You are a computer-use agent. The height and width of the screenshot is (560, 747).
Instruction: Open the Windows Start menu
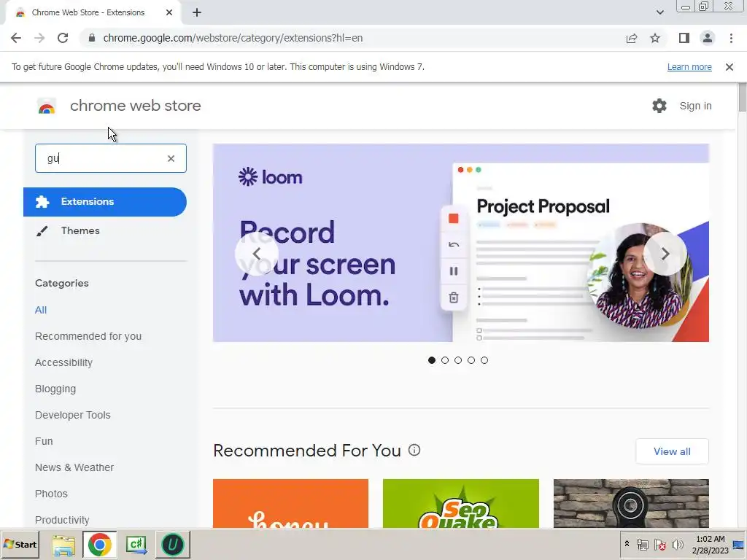pyautogui.click(x=20, y=545)
